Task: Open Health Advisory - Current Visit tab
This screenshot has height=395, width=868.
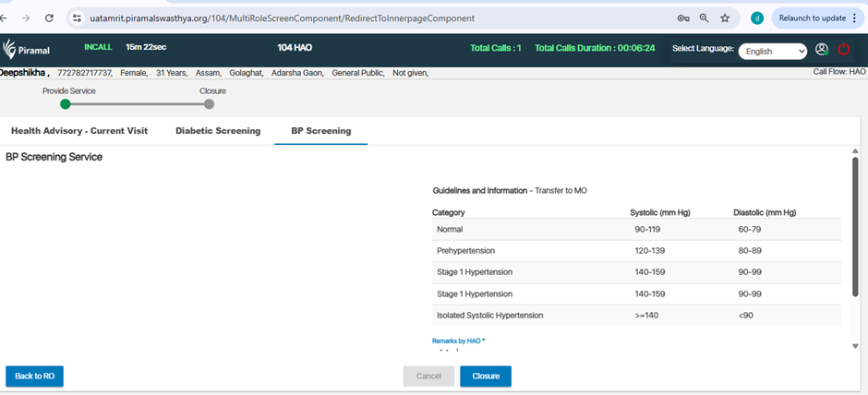Action: tap(79, 131)
